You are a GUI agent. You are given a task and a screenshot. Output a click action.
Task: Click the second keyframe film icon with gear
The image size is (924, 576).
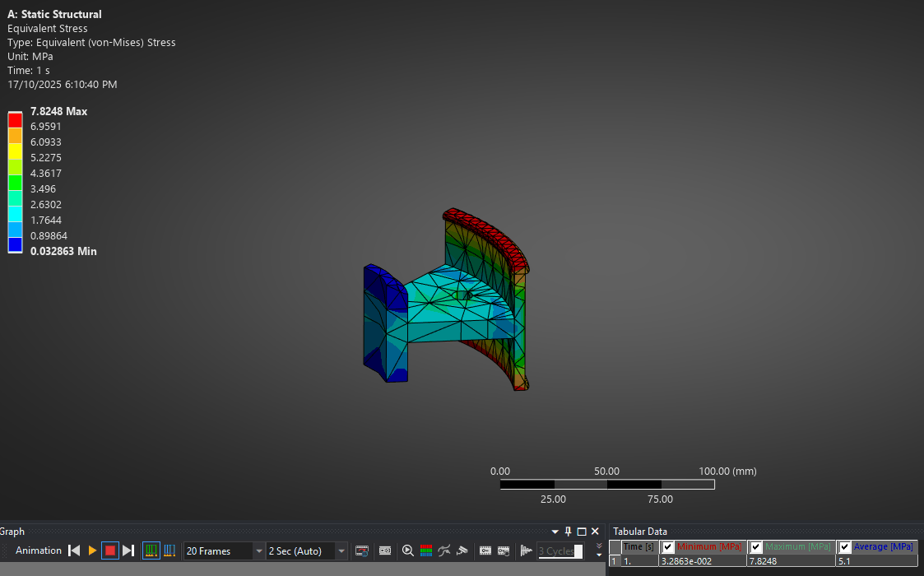(x=504, y=550)
